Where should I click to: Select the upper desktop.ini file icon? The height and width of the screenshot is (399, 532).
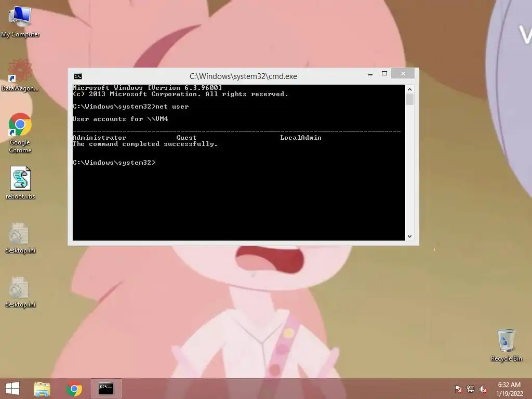[20, 238]
